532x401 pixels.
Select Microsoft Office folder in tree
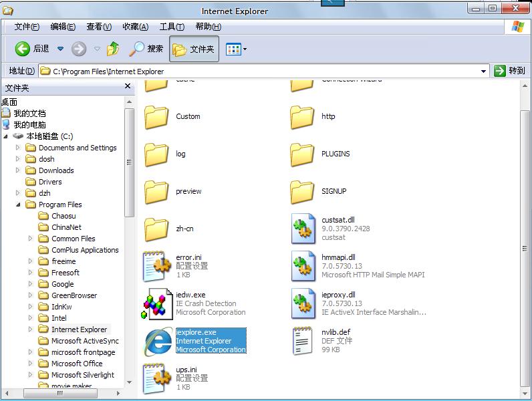77,364
